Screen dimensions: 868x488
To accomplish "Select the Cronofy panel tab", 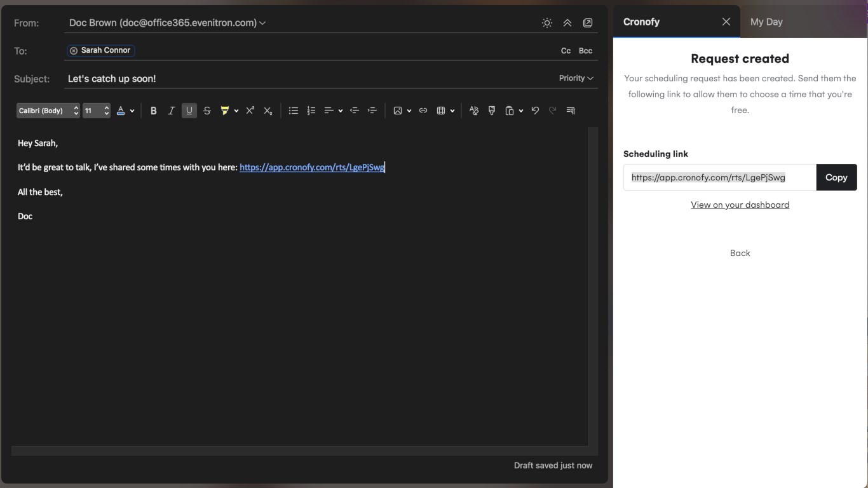I will [x=641, y=22].
